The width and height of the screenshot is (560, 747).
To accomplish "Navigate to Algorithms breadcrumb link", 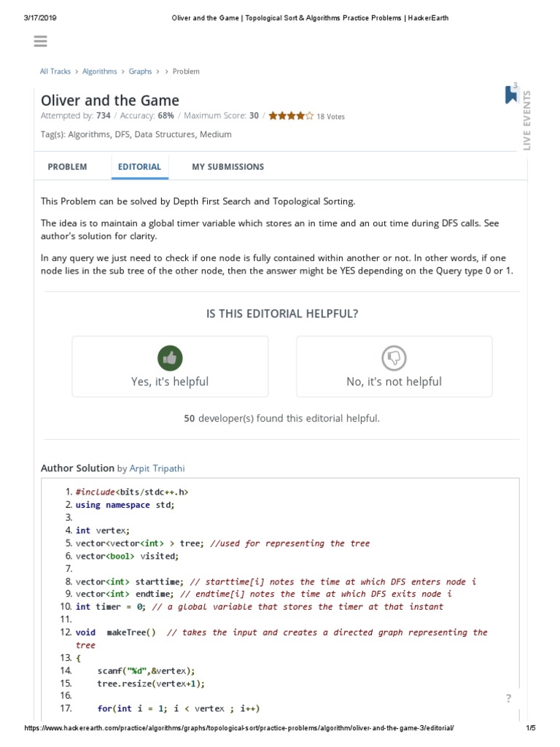I will tap(99, 71).
